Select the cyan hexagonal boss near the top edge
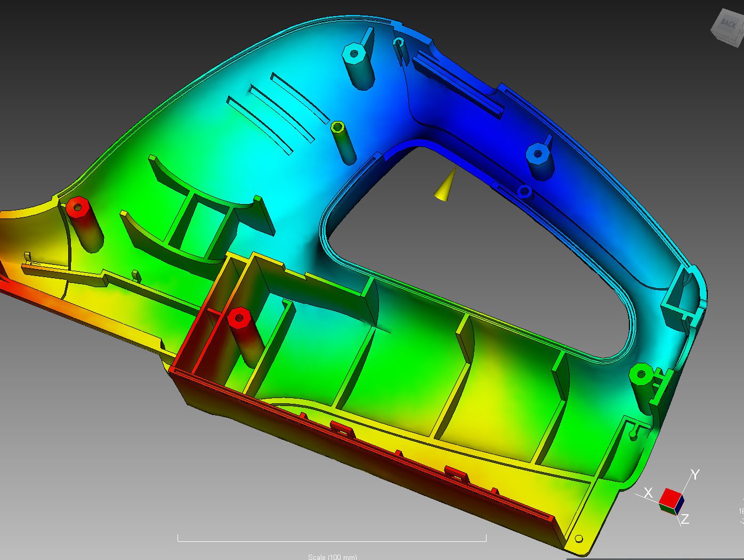This screenshot has width=744, height=560. point(353,53)
